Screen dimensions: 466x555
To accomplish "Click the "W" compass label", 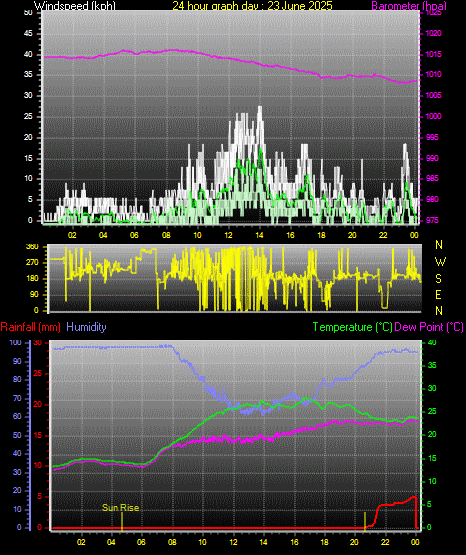I will tap(440, 262).
